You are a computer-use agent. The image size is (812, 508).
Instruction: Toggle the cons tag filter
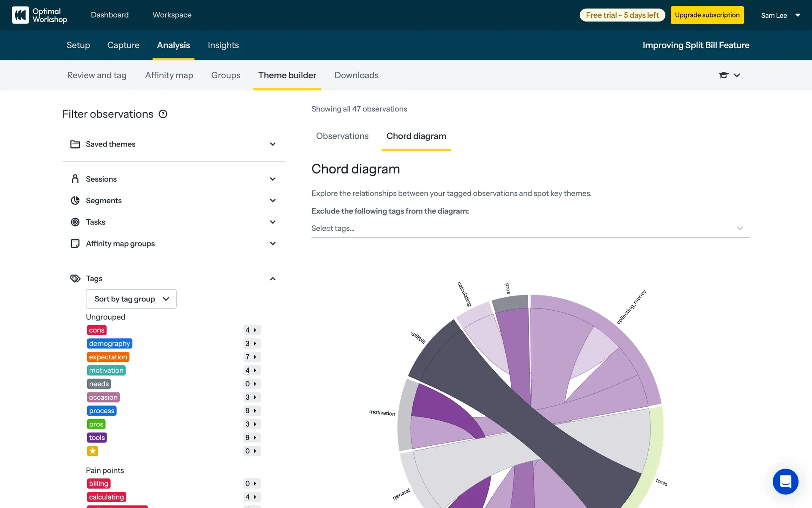pos(96,330)
